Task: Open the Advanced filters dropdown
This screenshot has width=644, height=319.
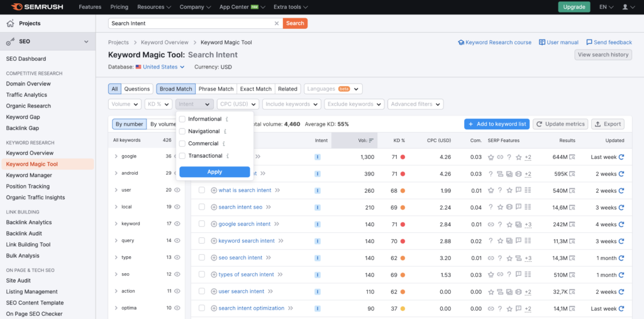Action: (416, 104)
